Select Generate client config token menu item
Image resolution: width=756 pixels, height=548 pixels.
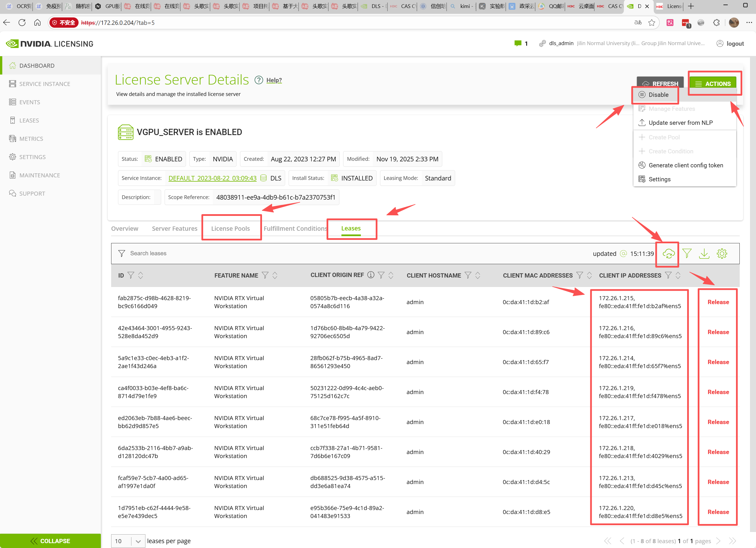coord(685,165)
